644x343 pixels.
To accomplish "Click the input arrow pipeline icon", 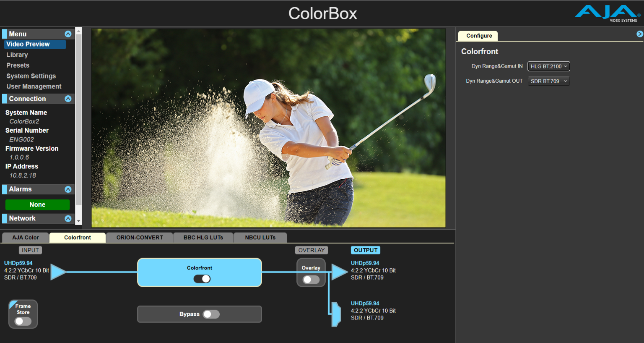I will tap(58, 272).
